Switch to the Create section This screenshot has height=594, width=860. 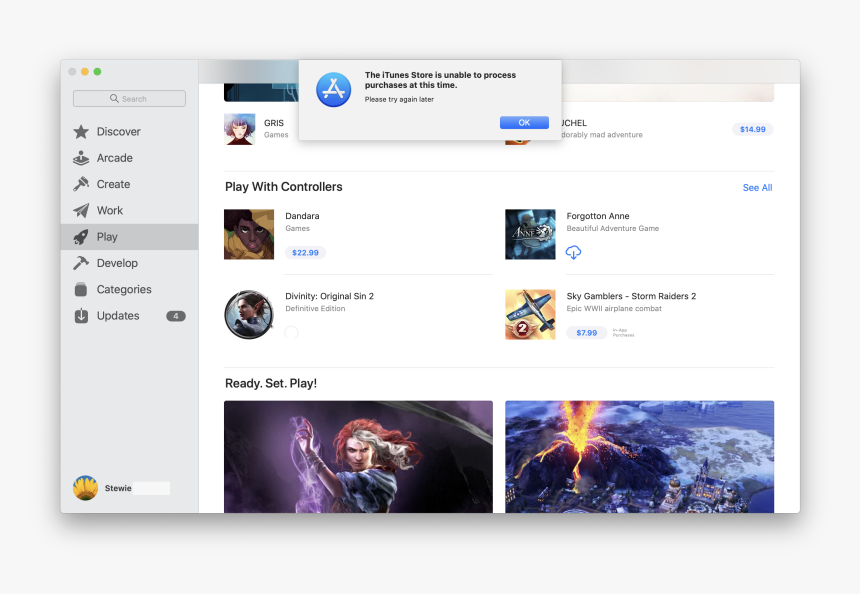click(x=129, y=184)
